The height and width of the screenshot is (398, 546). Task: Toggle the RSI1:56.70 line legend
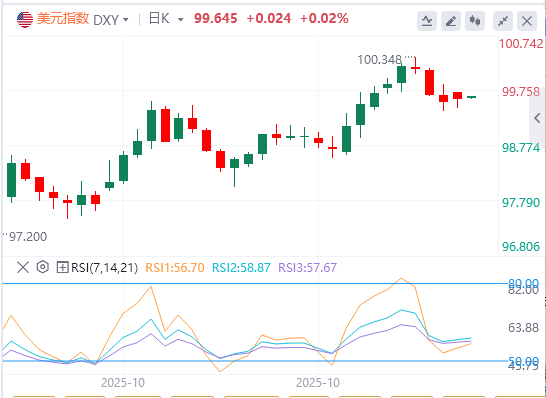pos(174,267)
